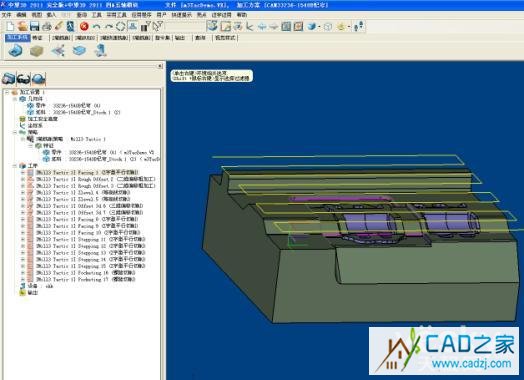Select the Rough Offset 2 operation
The width and height of the screenshot is (524, 380).
pyautogui.click(x=96, y=179)
